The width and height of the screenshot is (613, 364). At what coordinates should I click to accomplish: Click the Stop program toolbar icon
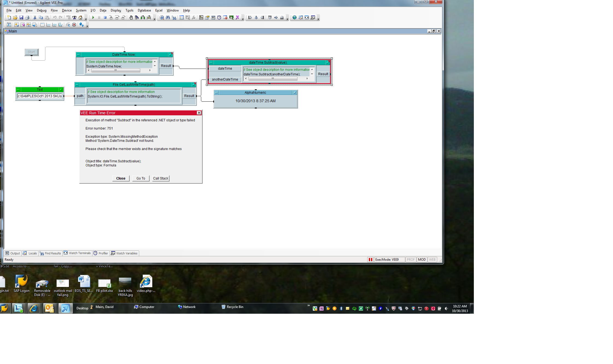click(x=105, y=17)
